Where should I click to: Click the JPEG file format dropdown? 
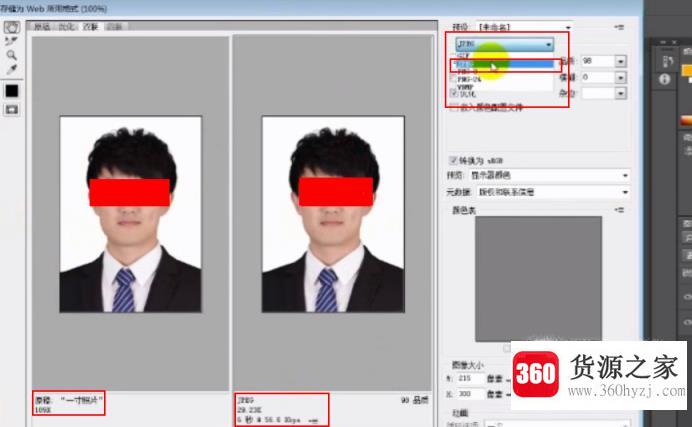click(504, 44)
